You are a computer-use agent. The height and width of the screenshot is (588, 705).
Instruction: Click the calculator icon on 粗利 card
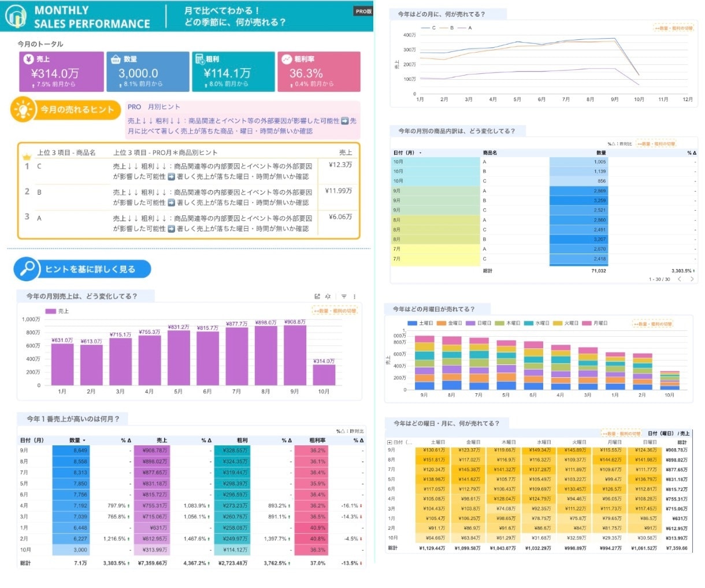(x=200, y=59)
